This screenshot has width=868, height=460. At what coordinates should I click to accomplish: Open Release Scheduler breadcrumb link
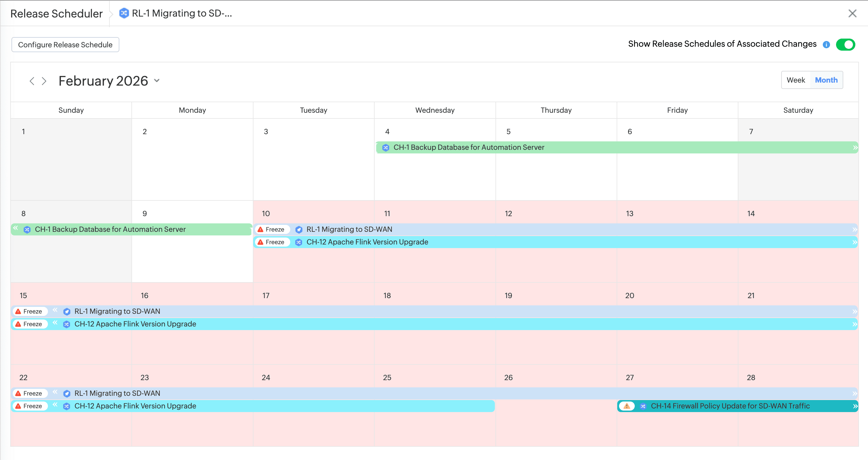point(56,14)
